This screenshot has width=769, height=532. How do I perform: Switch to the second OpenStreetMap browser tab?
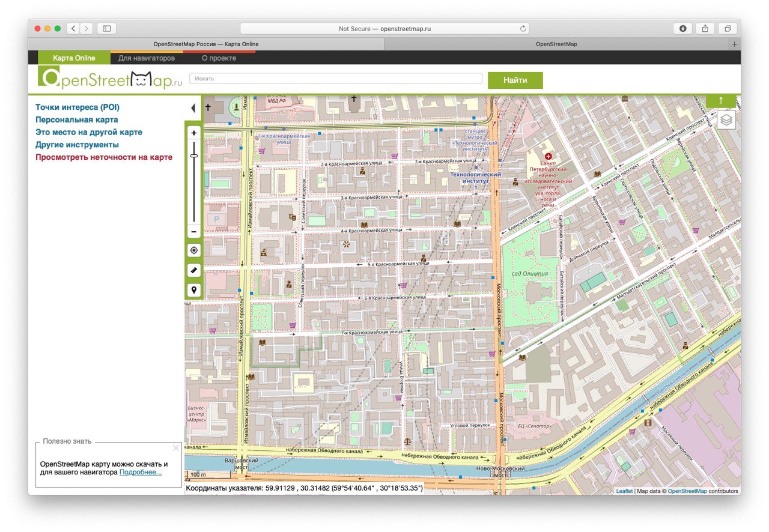coord(556,44)
